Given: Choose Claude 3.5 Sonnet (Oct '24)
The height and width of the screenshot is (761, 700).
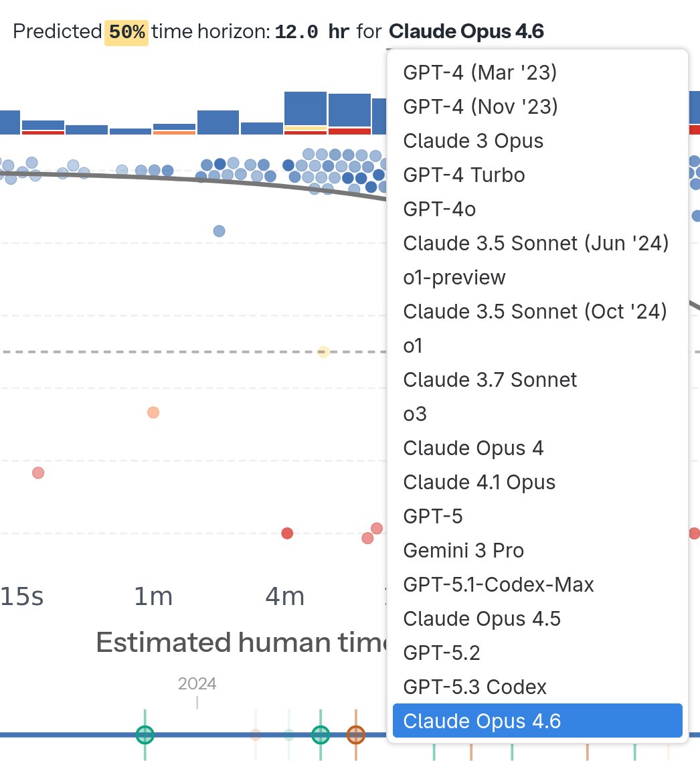Looking at the screenshot, I should click(537, 312).
